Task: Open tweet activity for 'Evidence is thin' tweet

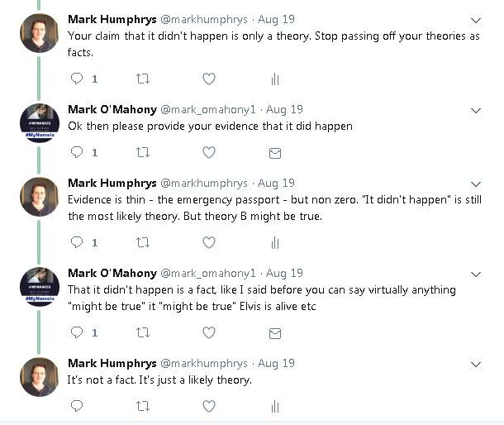Action: pyautogui.click(x=275, y=242)
